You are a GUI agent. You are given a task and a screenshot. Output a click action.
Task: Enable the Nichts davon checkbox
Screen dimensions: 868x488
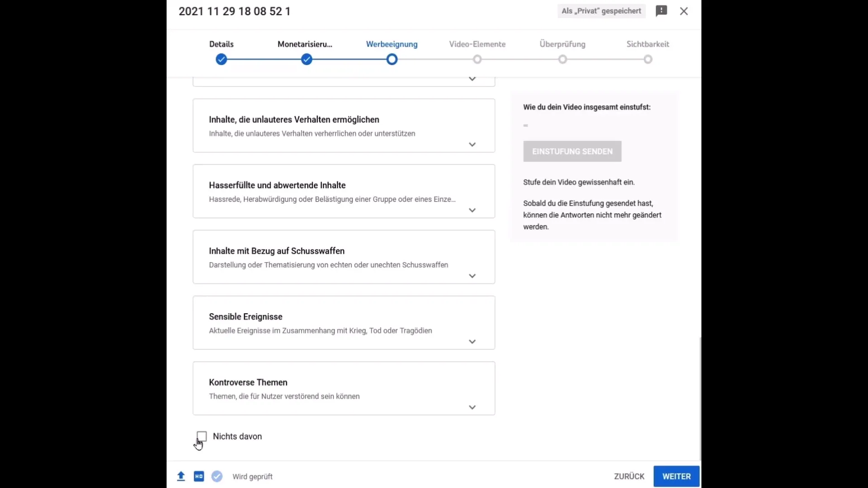click(x=201, y=436)
